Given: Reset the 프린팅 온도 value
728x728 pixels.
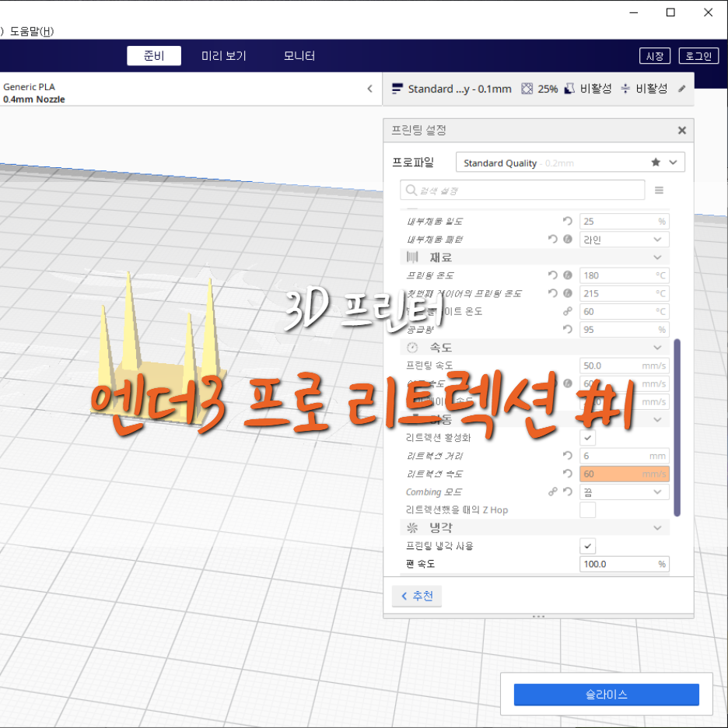Looking at the screenshot, I should click(552, 275).
